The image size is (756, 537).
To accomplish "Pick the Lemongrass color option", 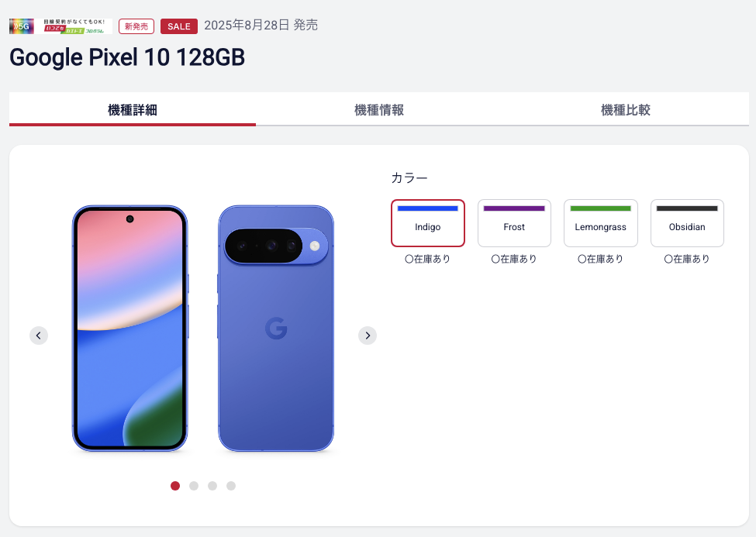I will click(601, 223).
